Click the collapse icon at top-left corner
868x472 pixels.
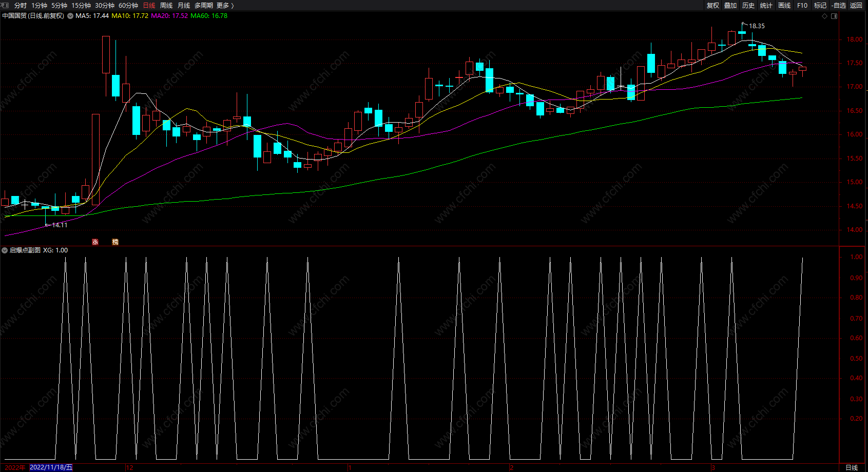point(5,5)
